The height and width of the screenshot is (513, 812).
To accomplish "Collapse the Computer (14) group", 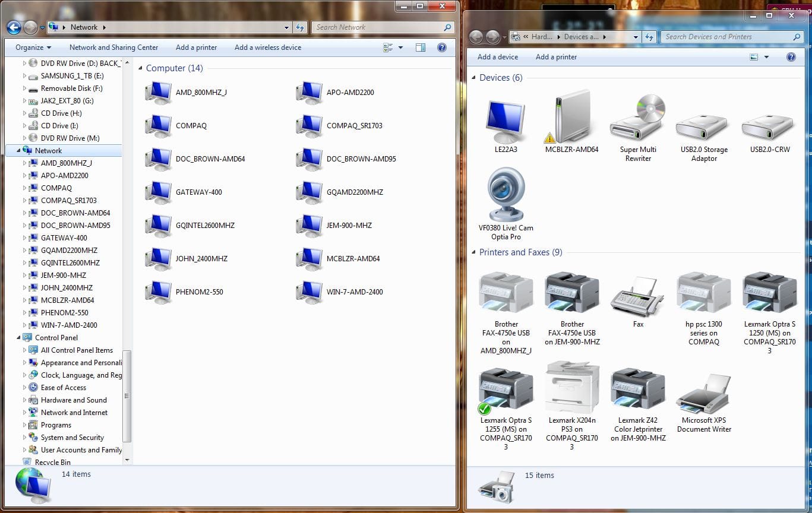I will [140, 69].
